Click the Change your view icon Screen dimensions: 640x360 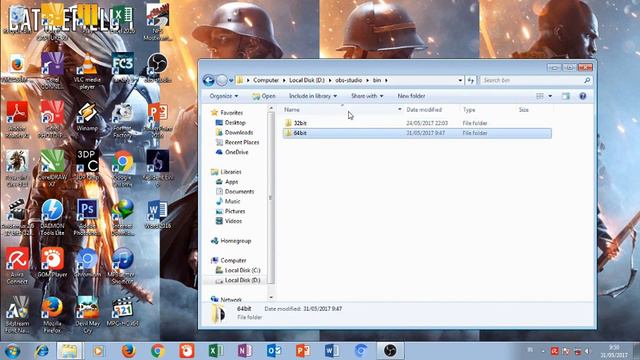pyautogui.click(x=540, y=96)
